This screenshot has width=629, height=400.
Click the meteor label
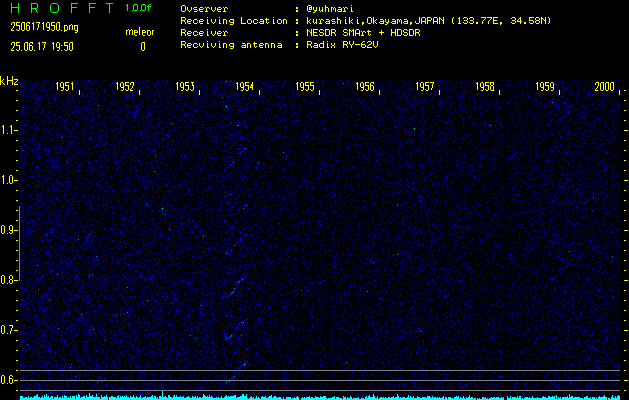140,32
